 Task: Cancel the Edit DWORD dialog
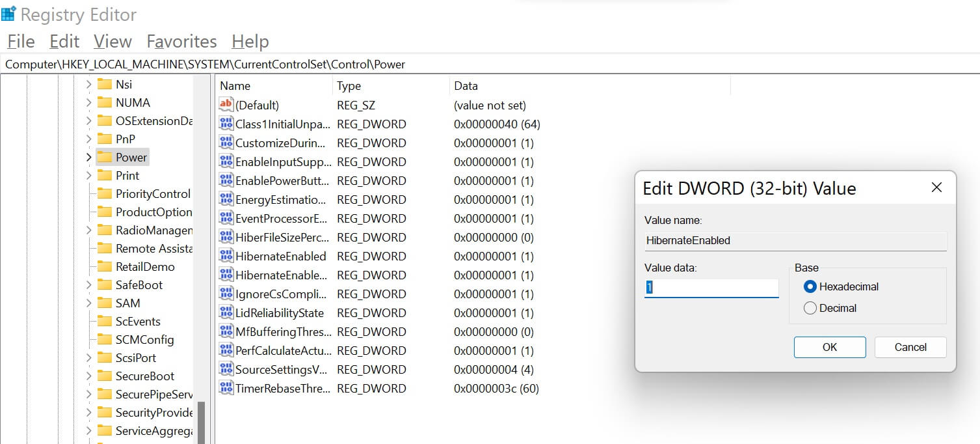click(910, 347)
